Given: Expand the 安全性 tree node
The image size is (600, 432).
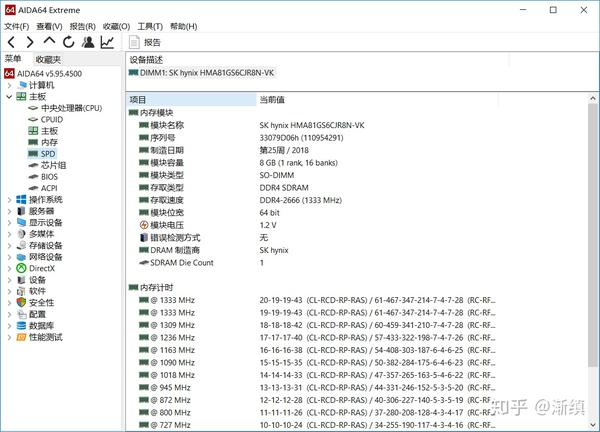Looking at the screenshot, I should coord(9,303).
